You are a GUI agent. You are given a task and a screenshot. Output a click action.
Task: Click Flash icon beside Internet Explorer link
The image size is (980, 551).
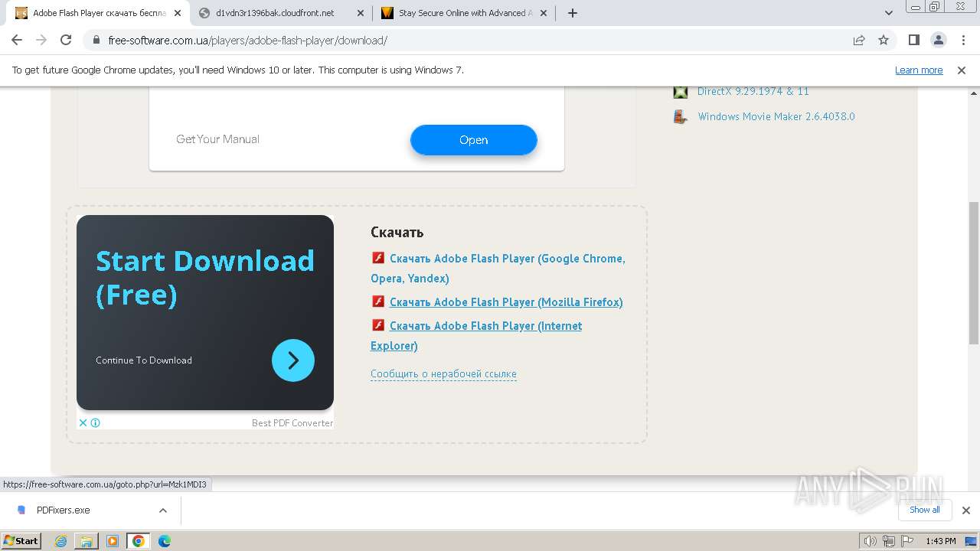pos(377,325)
